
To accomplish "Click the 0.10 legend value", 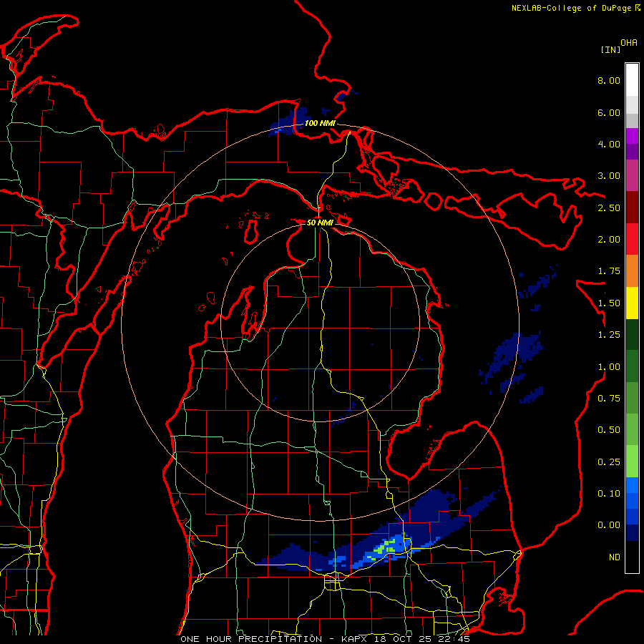I will pos(609,494).
